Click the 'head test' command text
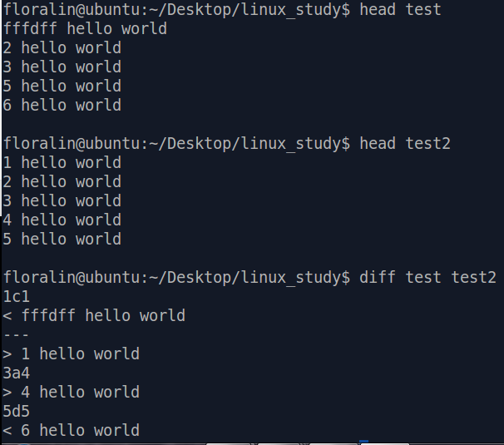The image size is (504, 445). pos(400,9)
